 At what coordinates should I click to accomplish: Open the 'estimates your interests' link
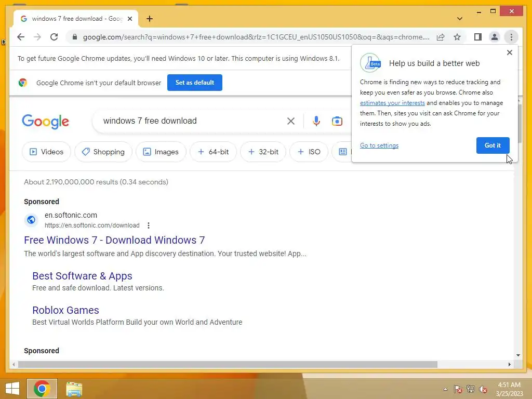coord(392,103)
